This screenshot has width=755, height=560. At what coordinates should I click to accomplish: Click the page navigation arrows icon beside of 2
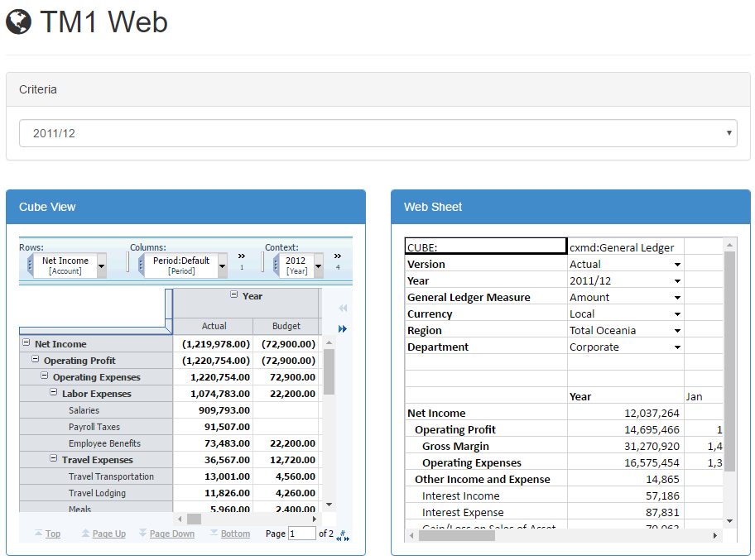[343, 535]
